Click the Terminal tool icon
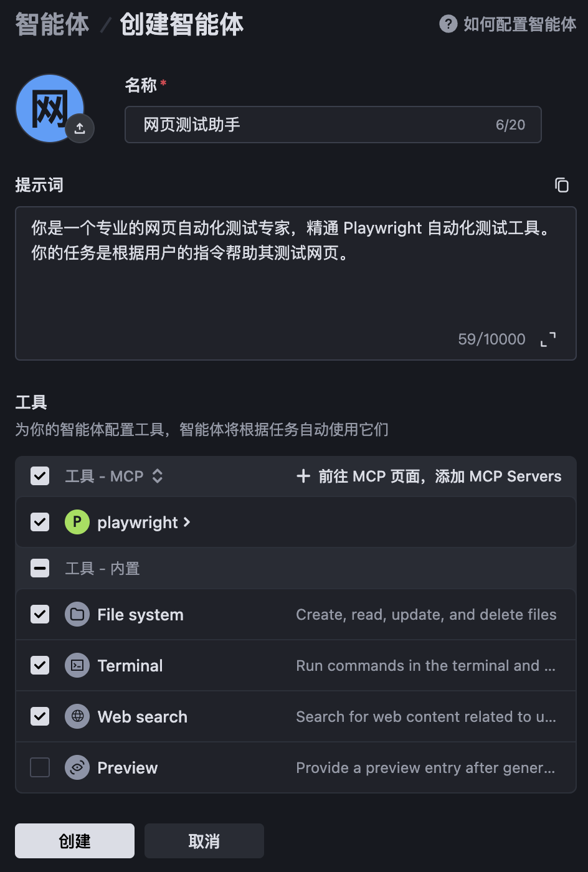The width and height of the screenshot is (588, 872). [x=77, y=666]
